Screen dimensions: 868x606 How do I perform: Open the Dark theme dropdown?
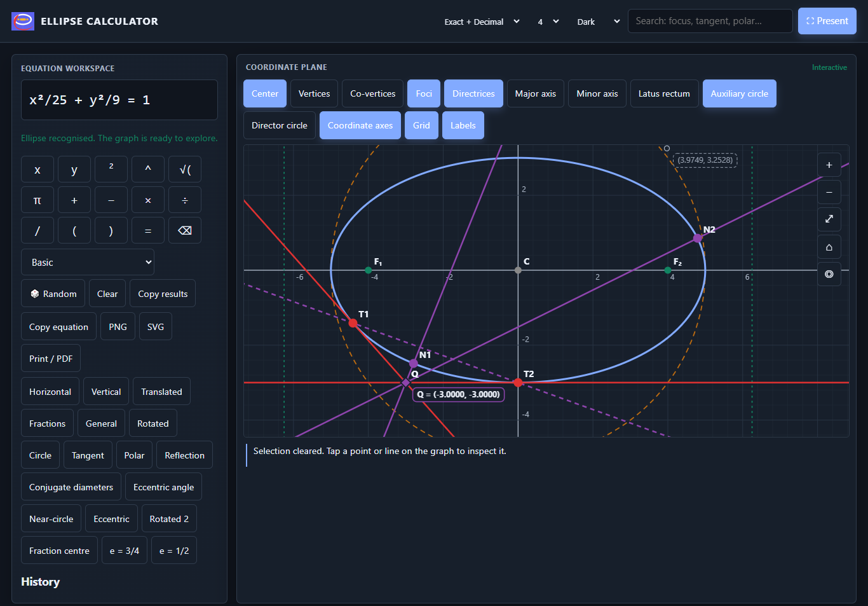(598, 22)
